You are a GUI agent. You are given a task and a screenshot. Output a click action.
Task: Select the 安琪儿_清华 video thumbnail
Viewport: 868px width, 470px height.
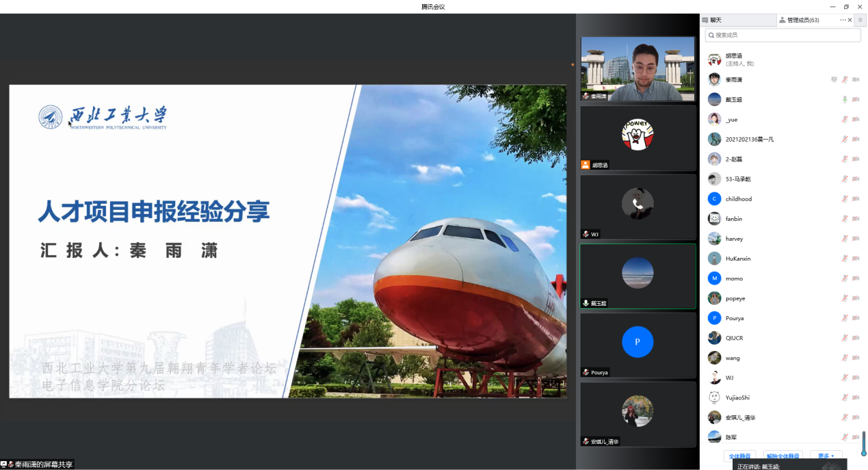coord(637,414)
